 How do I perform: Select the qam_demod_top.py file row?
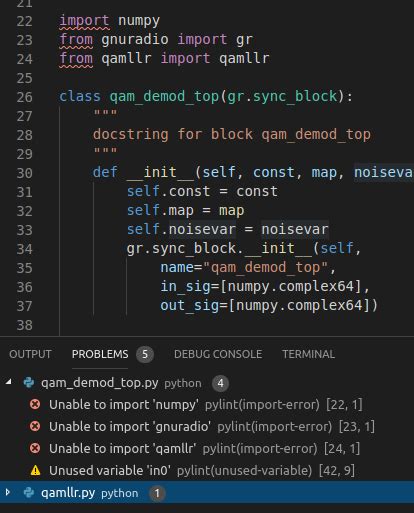click(x=207, y=382)
